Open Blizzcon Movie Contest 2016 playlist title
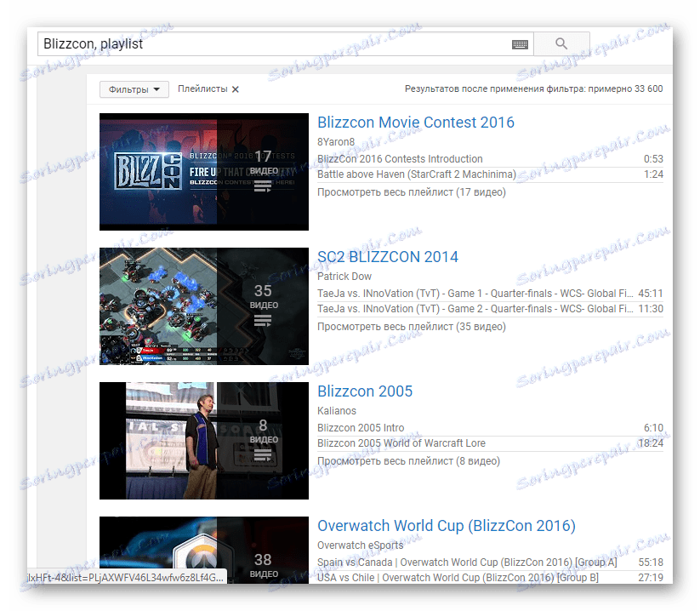Viewport: 700px width, 611px height. pos(416,123)
